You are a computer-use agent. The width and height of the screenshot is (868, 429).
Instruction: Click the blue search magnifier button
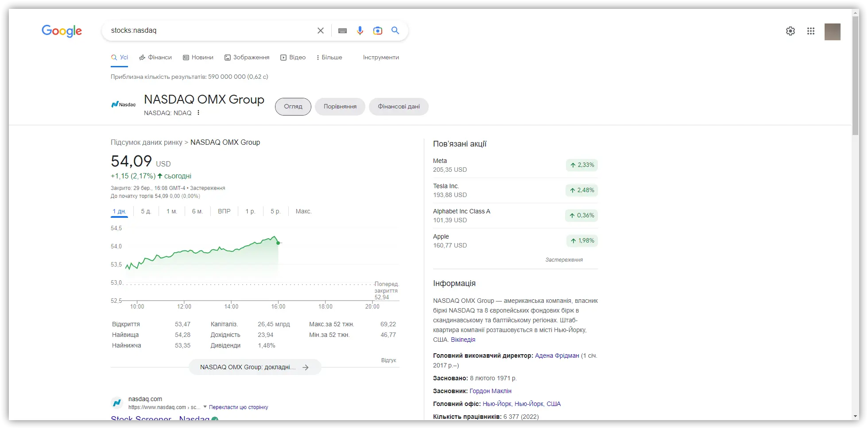tap(395, 31)
